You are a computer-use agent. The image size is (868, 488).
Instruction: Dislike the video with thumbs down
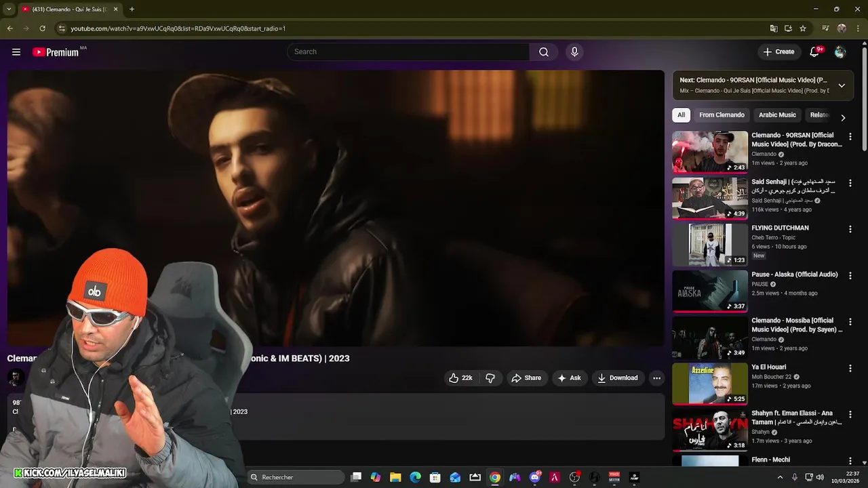[490, 378]
